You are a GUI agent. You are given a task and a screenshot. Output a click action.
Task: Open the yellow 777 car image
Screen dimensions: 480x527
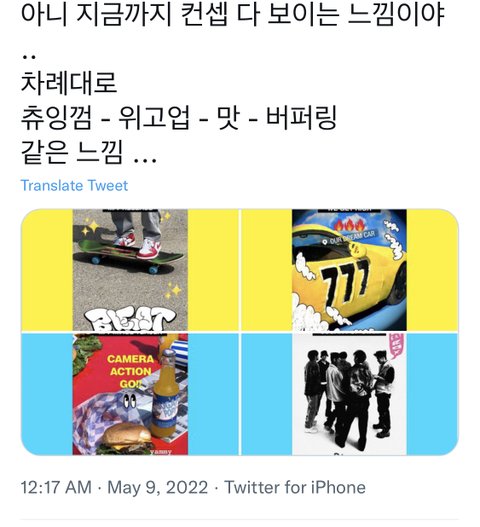tap(350, 270)
